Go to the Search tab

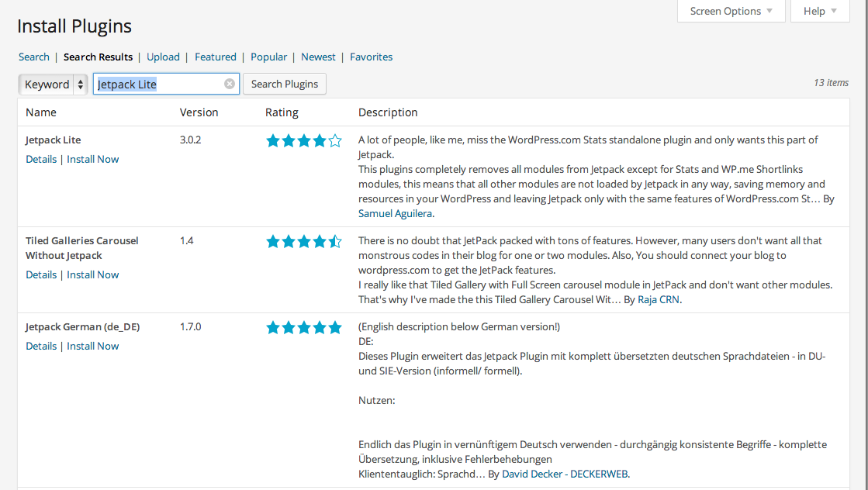[34, 57]
